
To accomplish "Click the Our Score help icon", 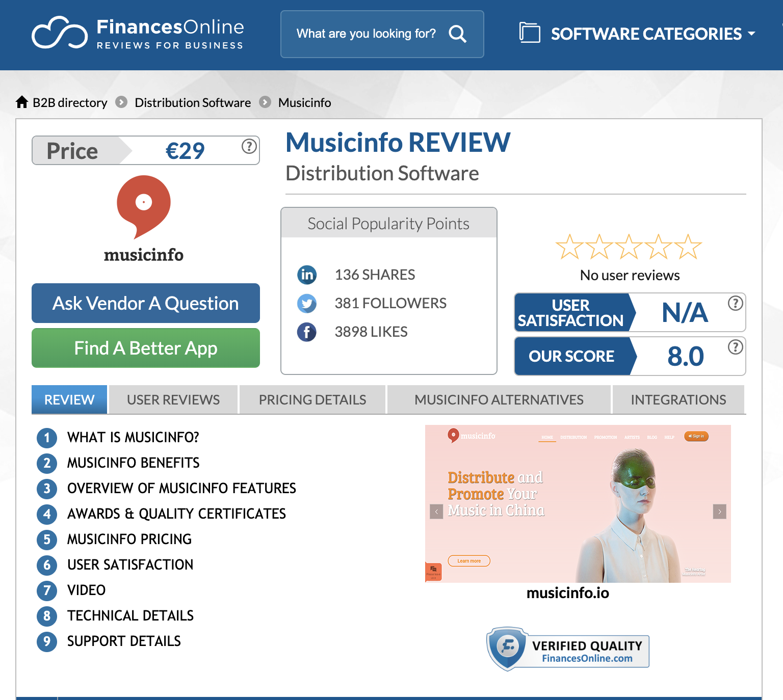I will [x=735, y=347].
